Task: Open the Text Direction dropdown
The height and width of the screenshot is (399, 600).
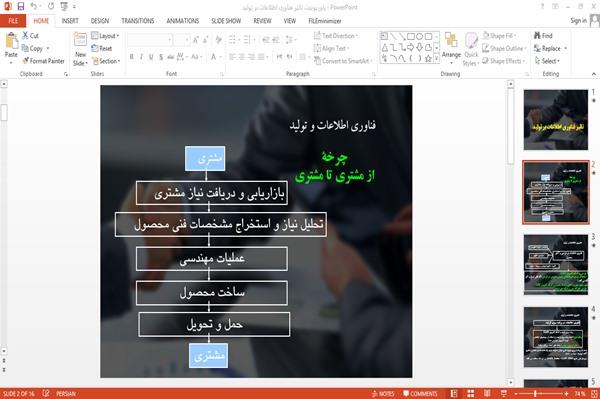Action: [x=336, y=36]
